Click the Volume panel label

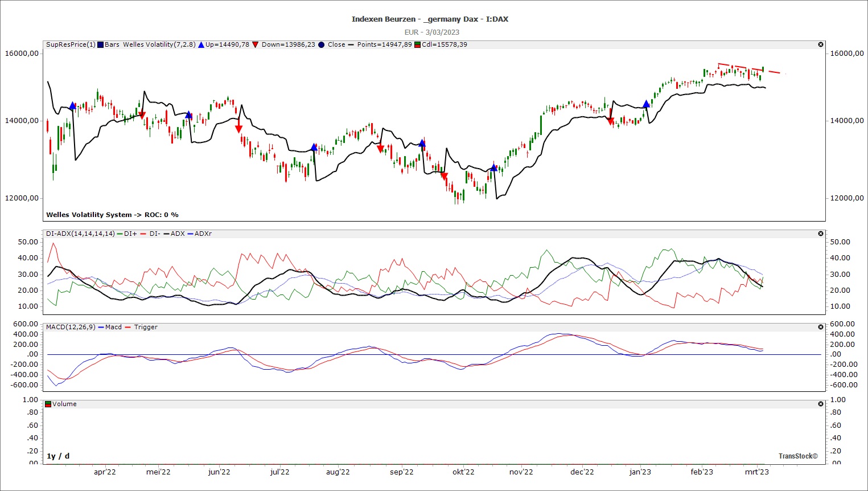click(x=64, y=404)
